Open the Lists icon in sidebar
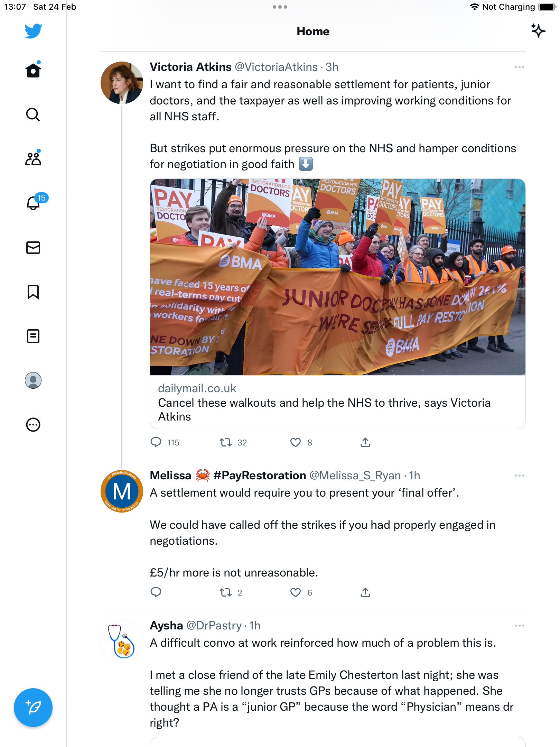 click(x=33, y=336)
